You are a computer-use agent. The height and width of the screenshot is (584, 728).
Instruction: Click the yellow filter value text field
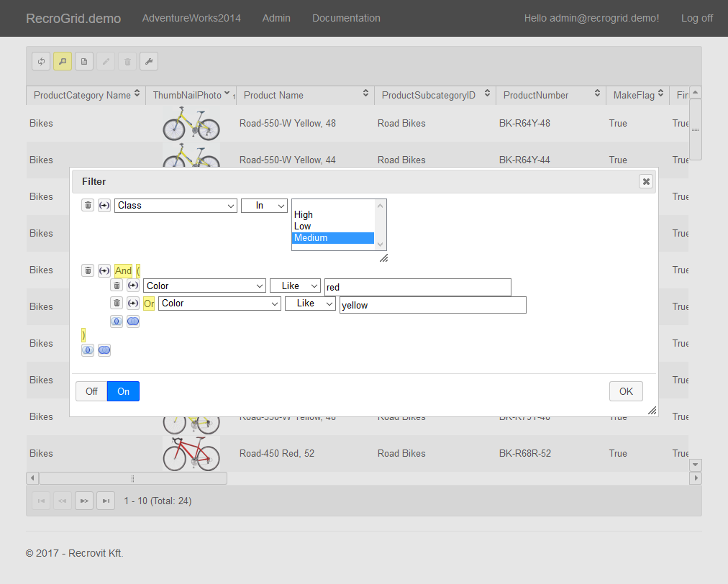pos(433,305)
